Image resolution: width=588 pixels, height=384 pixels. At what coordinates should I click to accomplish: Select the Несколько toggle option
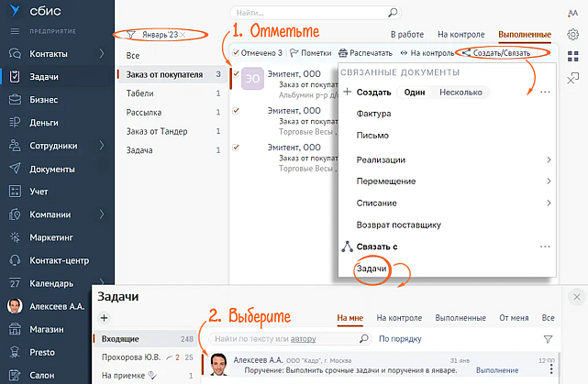click(461, 93)
